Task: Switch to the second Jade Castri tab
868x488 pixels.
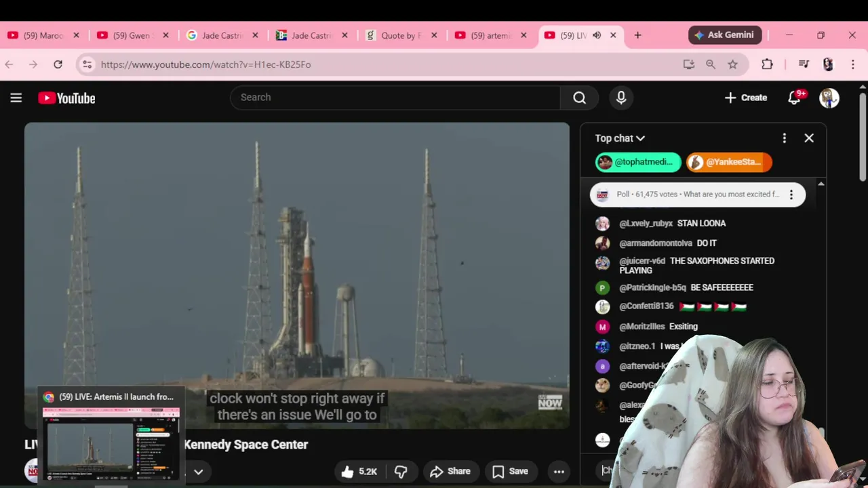Action: (x=312, y=35)
